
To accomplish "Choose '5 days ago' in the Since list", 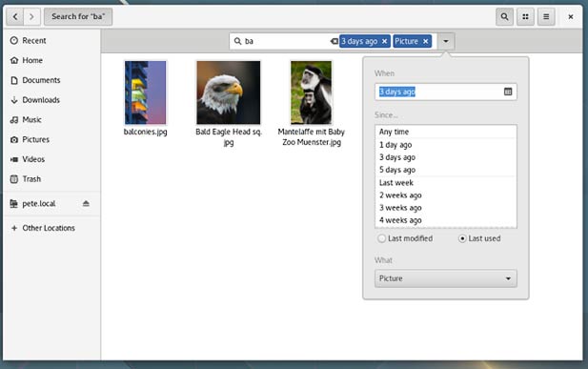I will [445, 170].
